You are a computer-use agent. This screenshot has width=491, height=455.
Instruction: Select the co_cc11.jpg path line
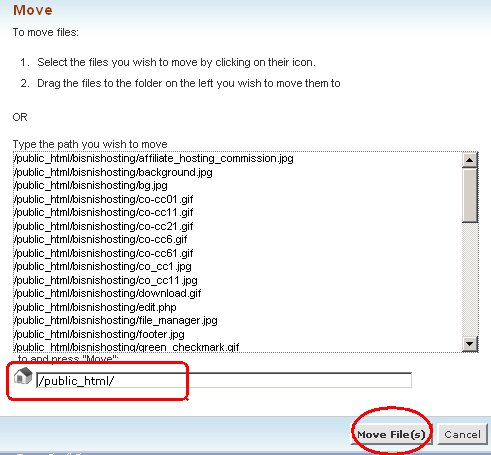point(105,280)
